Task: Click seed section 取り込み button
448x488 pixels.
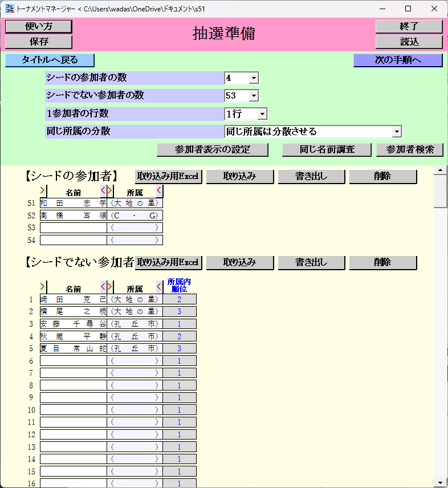Action: (x=240, y=177)
